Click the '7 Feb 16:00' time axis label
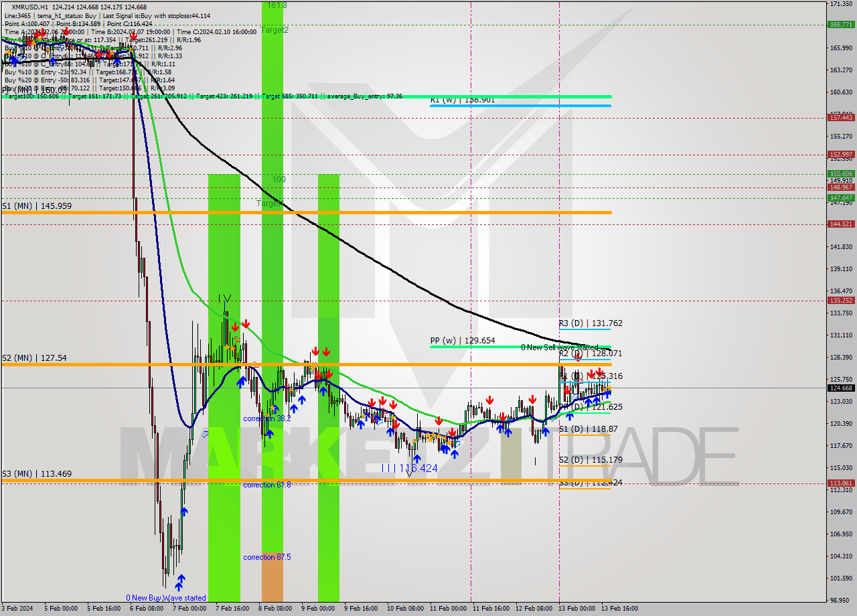The image size is (857, 616). click(x=233, y=609)
